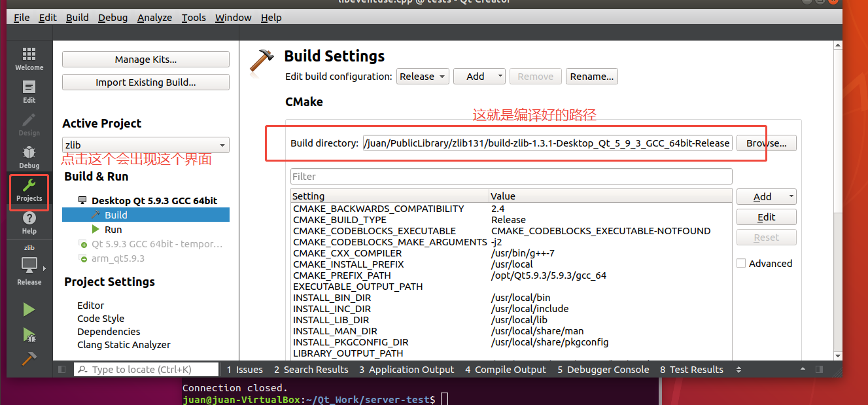The image size is (868, 405).
Task: Add the arm_qt5.9.3 kit
Action: (111, 258)
